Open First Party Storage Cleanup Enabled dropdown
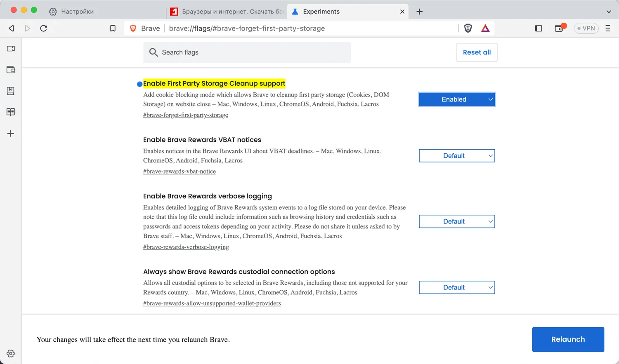619x364 pixels. [457, 99]
